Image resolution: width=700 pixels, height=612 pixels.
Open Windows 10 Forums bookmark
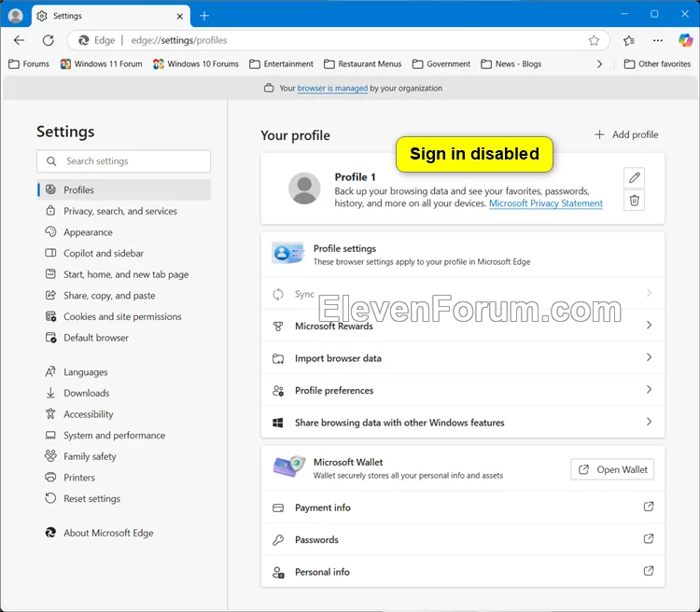196,64
